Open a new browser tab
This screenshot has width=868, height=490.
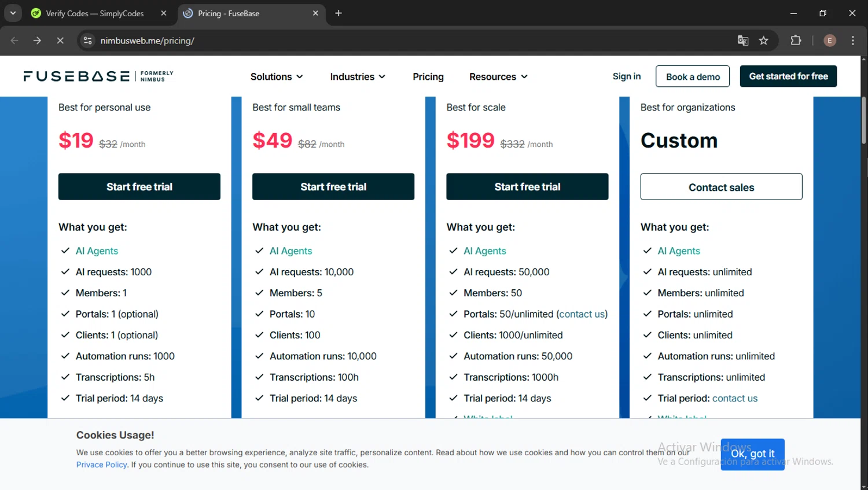click(339, 13)
